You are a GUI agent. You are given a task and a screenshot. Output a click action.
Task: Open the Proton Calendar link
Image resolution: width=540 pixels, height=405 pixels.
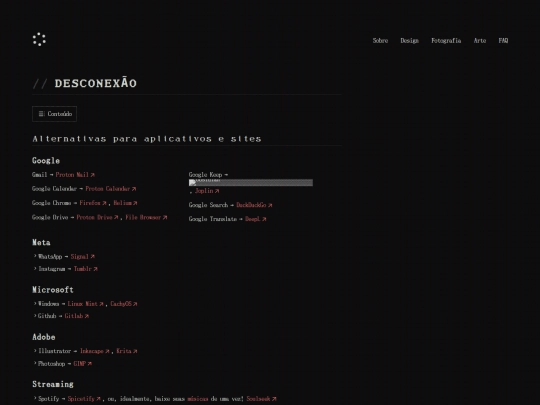click(111, 189)
